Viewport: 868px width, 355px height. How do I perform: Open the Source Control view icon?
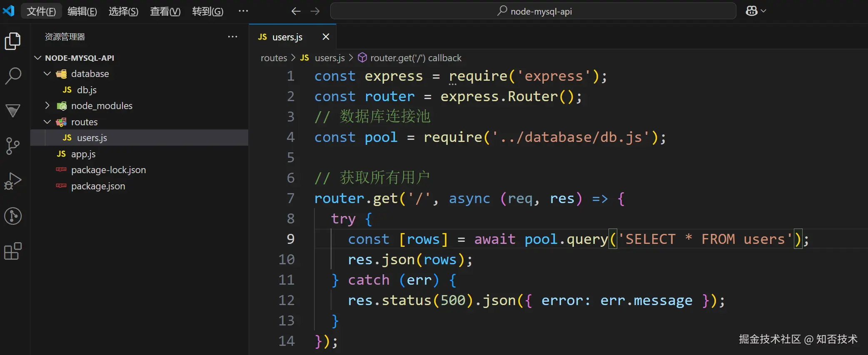coord(12,146)
